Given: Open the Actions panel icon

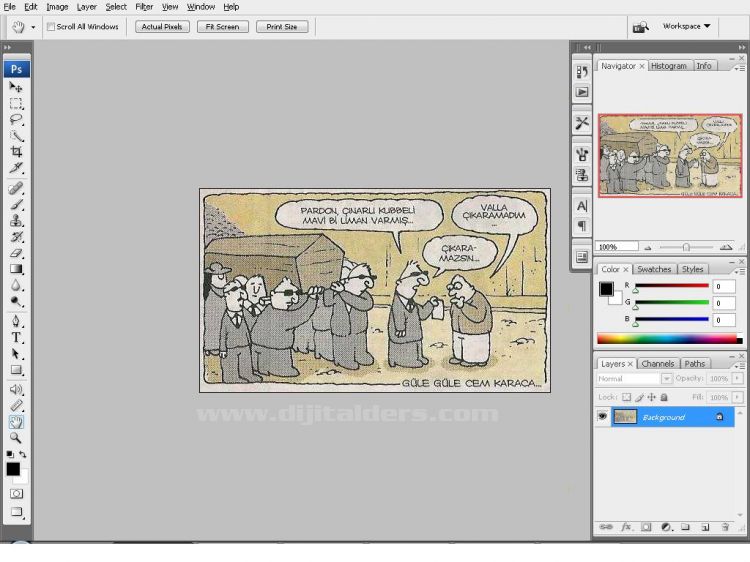Looking at the screenshot, I should point(582,92).
